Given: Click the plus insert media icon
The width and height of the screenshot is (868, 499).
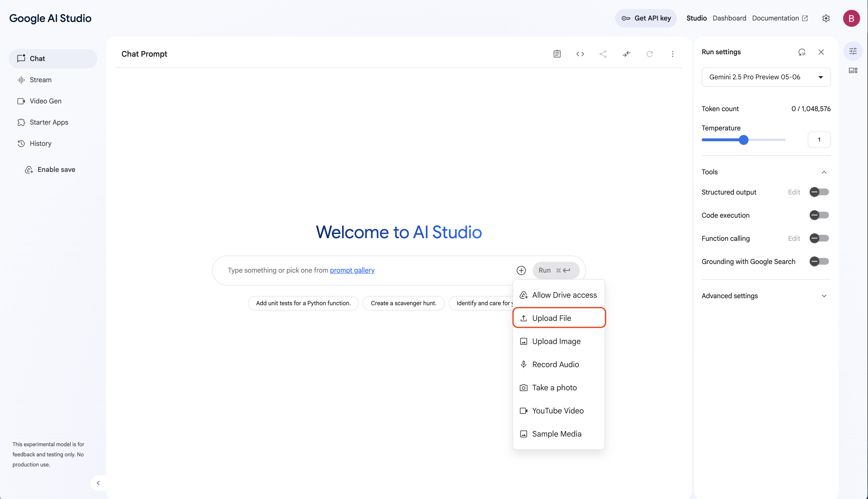Looking at the screenshot, I should tap(521, 270).
